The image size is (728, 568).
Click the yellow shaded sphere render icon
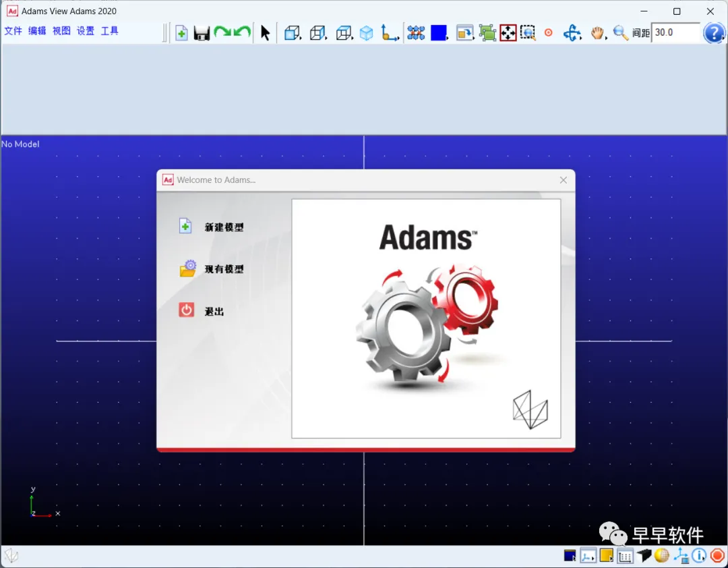[662, 555]
